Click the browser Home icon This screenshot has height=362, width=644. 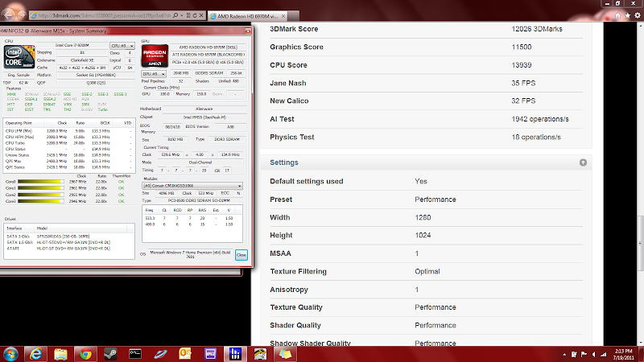pyautogui.click(x=617, y=15)
